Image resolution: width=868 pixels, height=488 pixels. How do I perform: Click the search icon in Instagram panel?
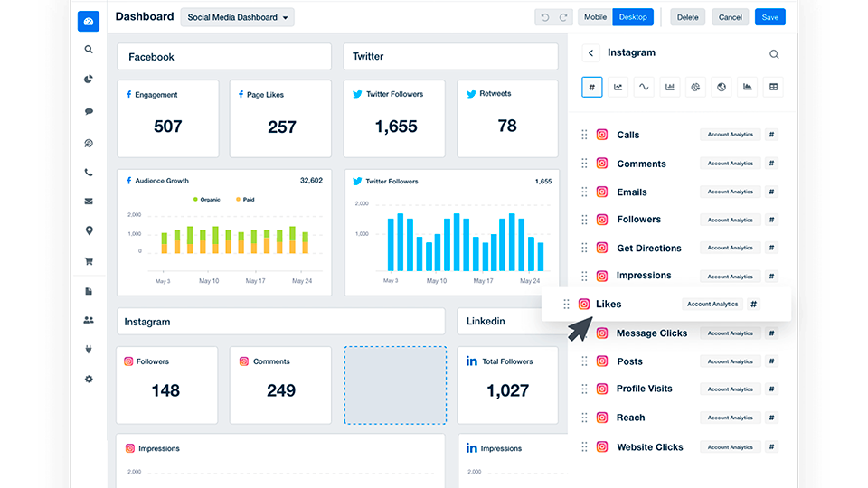click(774, 54)
